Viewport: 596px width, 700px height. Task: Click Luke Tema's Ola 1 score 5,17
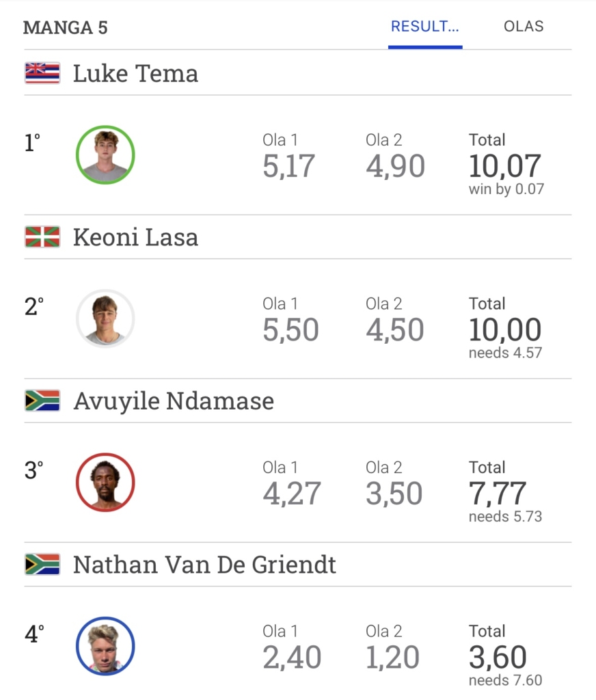click(x=288, y=166)
